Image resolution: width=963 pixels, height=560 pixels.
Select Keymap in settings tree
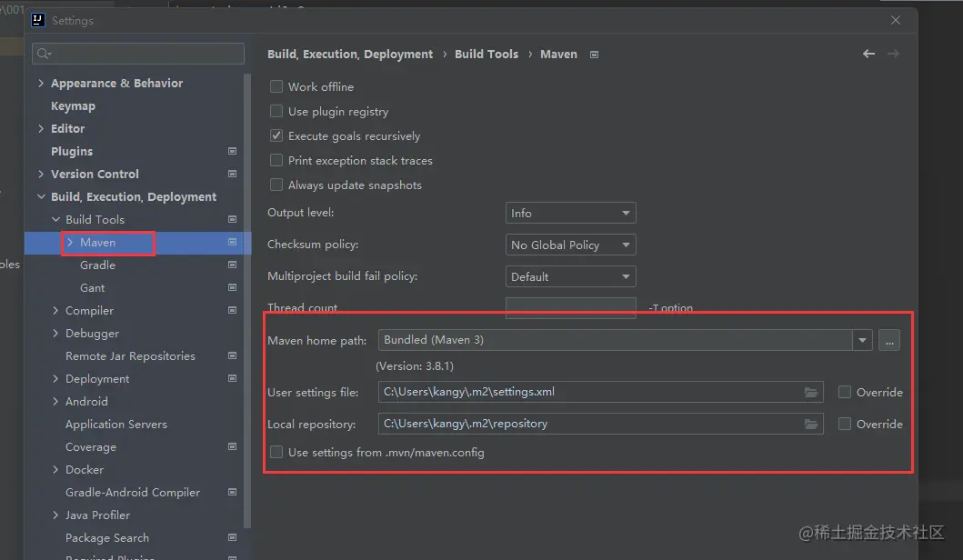(73, 105)
